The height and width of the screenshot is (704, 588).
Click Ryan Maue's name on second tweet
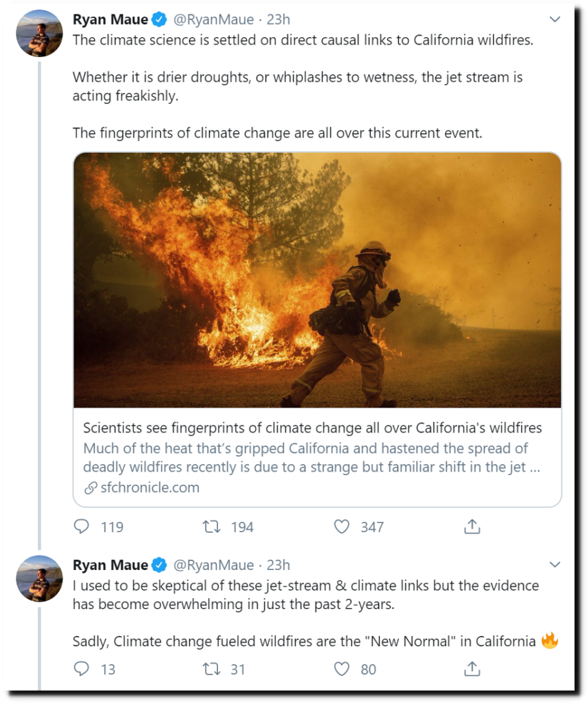pos(110,564)
